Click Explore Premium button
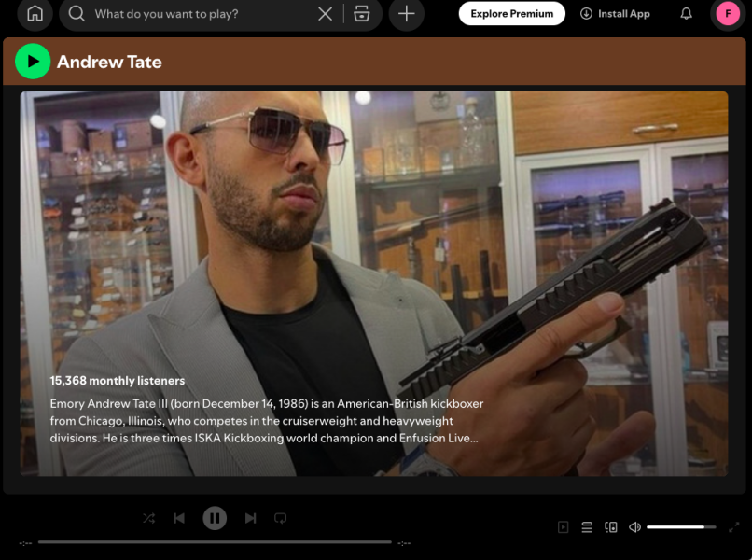 click(511, 14)
